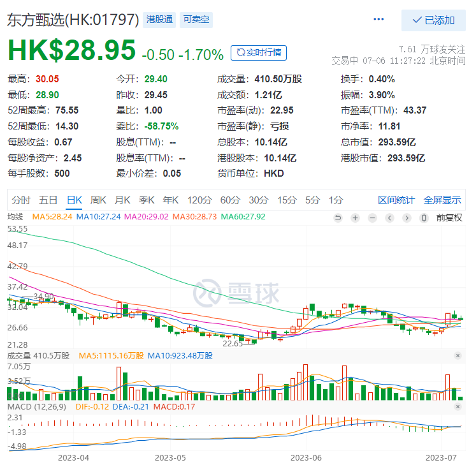Click the 已添加 watchlist button

(x=433, y=20)
